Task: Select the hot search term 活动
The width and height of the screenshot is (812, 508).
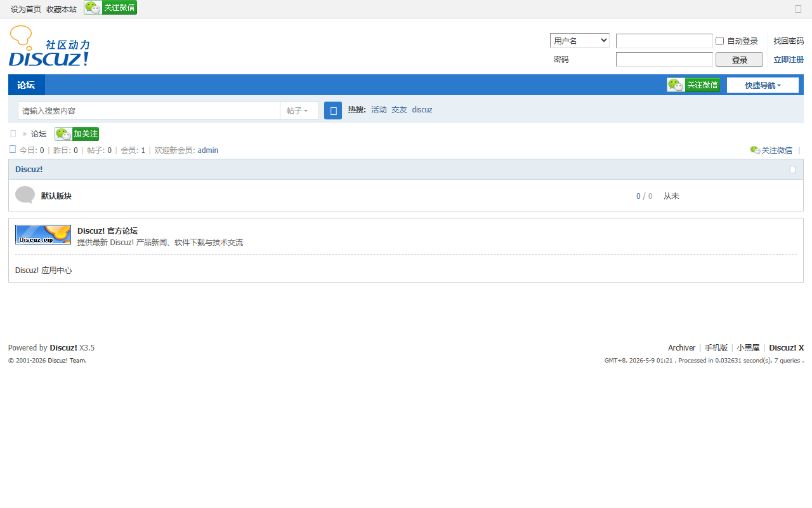Action: (x=379, y=110)
